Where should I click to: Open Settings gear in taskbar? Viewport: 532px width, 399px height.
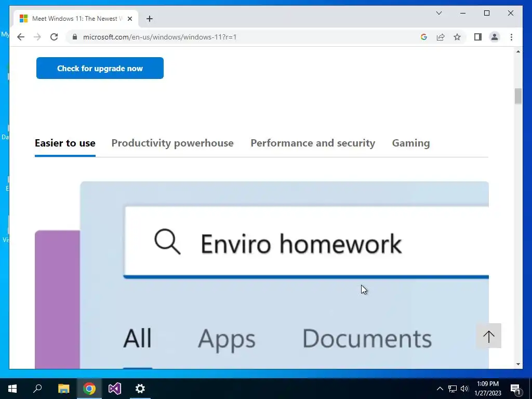coord(140,389)
